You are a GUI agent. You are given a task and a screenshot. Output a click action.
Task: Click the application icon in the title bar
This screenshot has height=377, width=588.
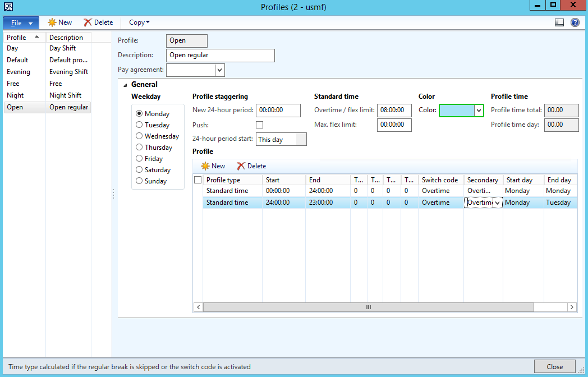click(8, 7)
